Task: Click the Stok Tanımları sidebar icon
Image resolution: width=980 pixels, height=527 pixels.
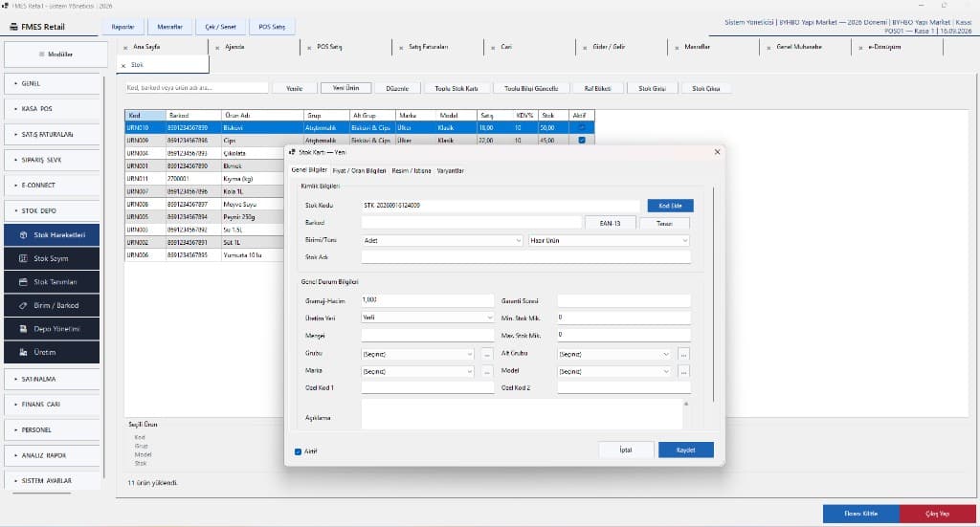Action: coord(23,282)
